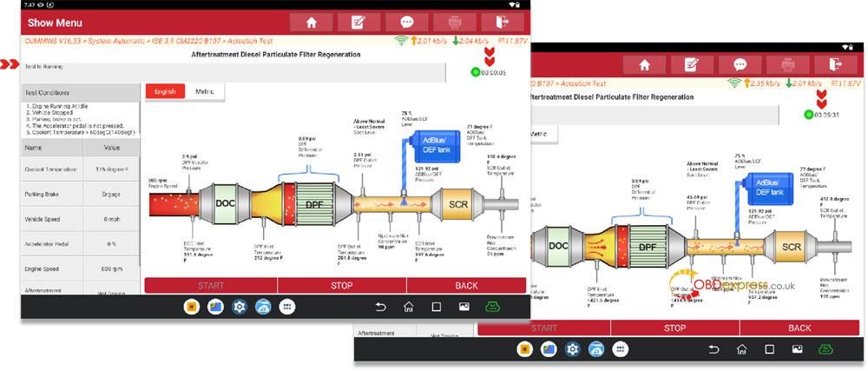Click the printer icon in the right window toolbar
The width and height of the screenshot is (868, 371).
(x=788, y=65)
